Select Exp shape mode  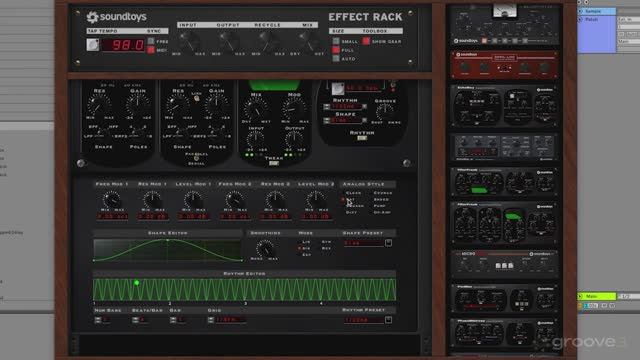coord(306,255)
